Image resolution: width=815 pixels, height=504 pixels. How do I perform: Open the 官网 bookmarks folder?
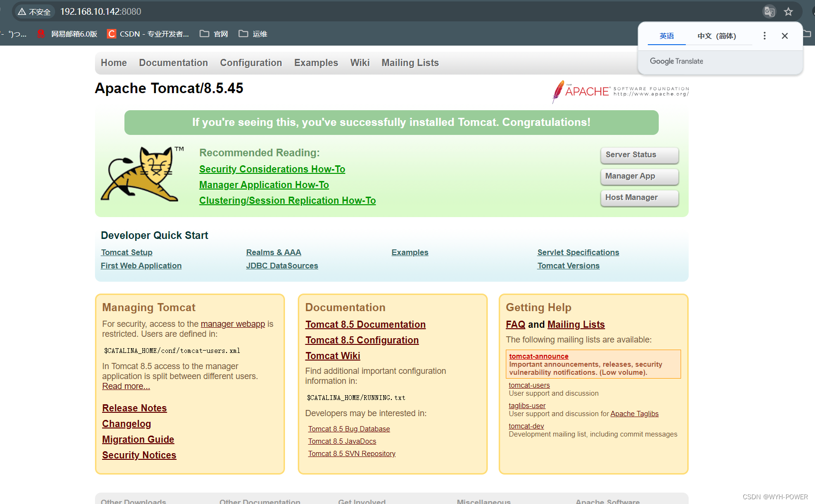click(213, 34)
